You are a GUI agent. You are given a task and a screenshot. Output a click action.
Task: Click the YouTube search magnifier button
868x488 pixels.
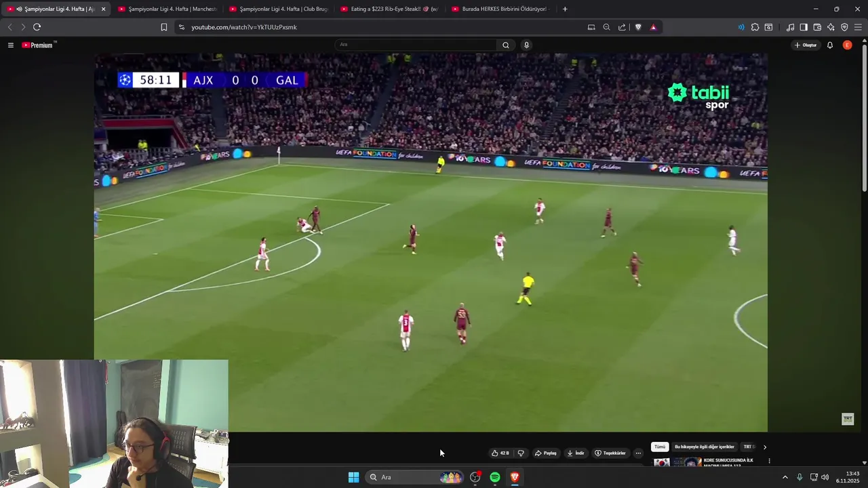(505, 45)
